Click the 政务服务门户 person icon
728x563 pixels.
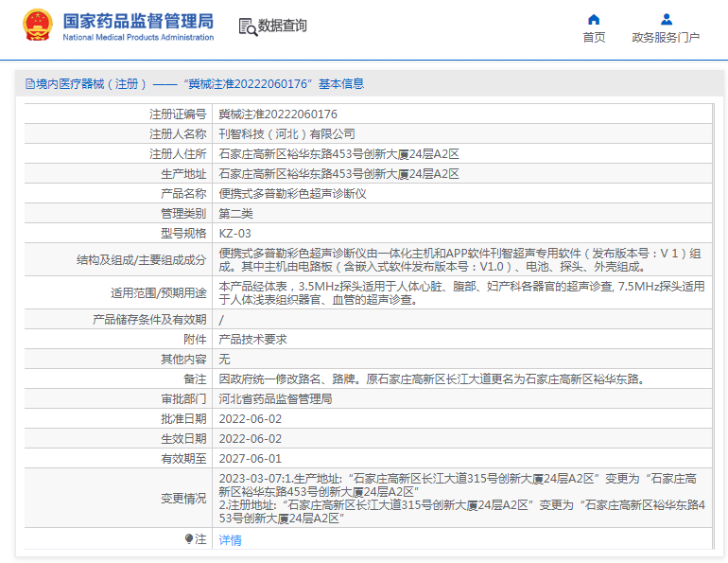pos(667,20)
